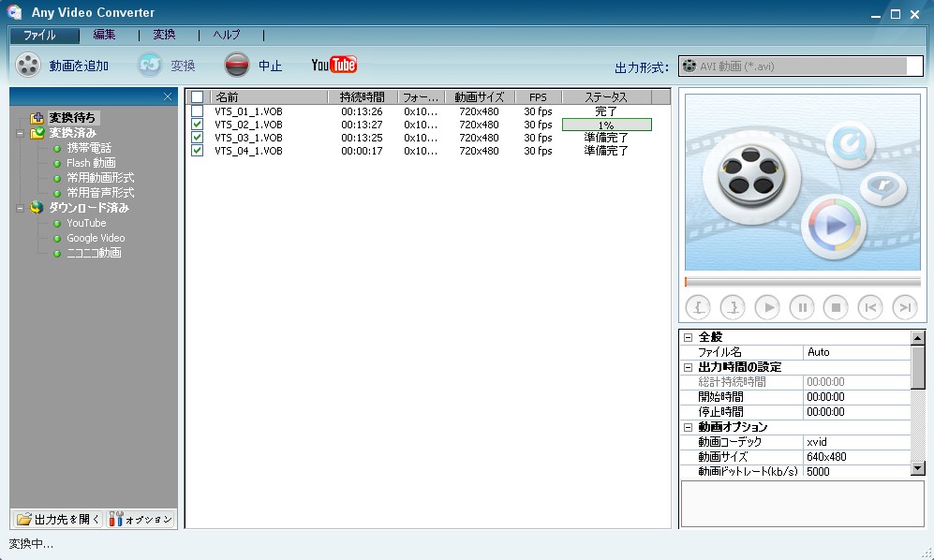Screen dimensions: 934x560
Task: Toggle the select-all checkbox in list header
Action: [x=197, y=96]
